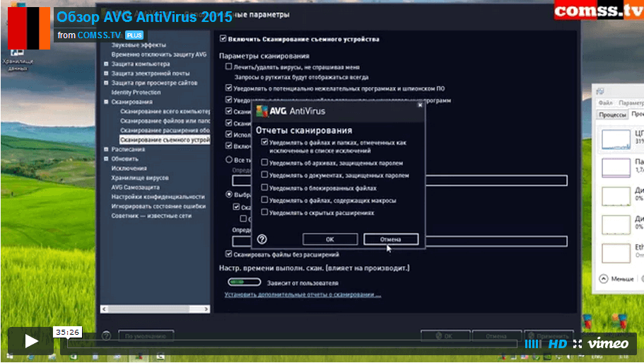644x363 pixels.
Task: Click the tree horizontal scrollbar track
Action: pyautogui.click(x=155, y=309)
